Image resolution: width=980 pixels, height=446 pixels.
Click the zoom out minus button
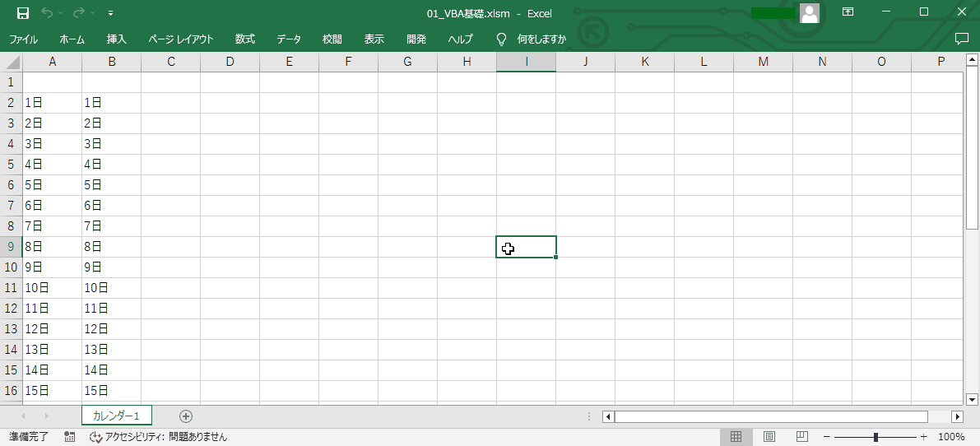click(827, 437)
